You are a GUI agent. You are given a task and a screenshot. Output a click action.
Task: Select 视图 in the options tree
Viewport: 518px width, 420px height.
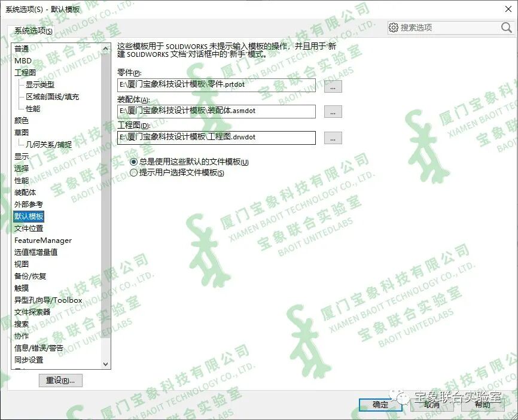[x=22, y=264]
